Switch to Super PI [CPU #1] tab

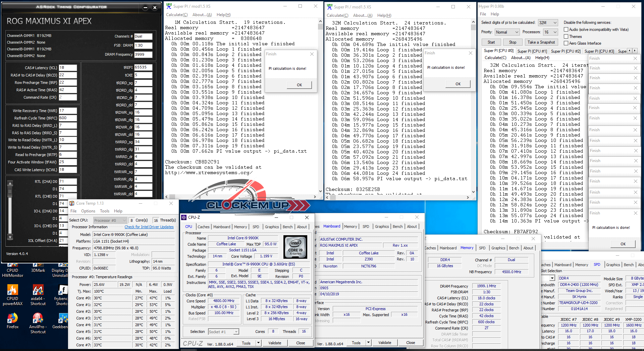pos(532,51)
